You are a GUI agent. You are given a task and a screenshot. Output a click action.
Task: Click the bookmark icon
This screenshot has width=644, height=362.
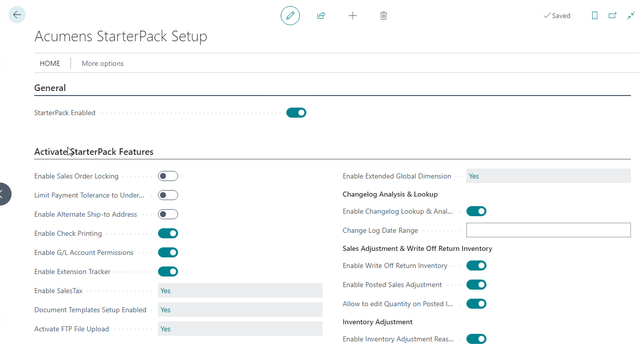[595, 16]
